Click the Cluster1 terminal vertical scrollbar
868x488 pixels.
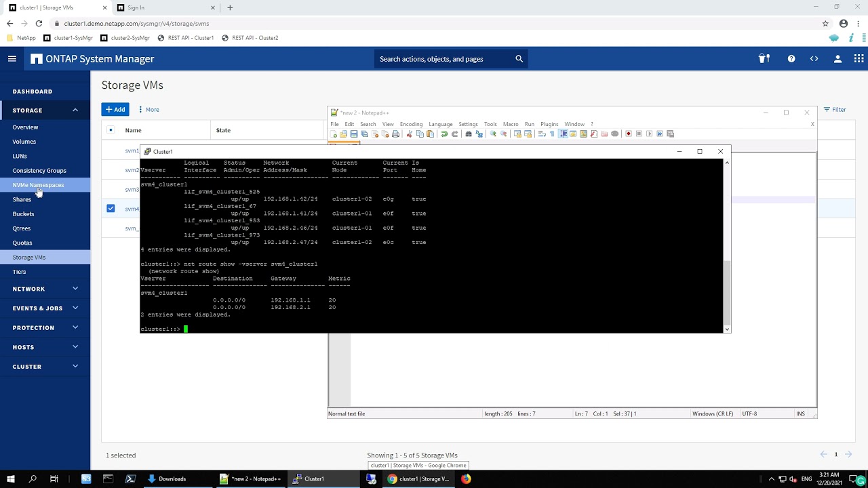pyautogui.click(x=727, y=294)
